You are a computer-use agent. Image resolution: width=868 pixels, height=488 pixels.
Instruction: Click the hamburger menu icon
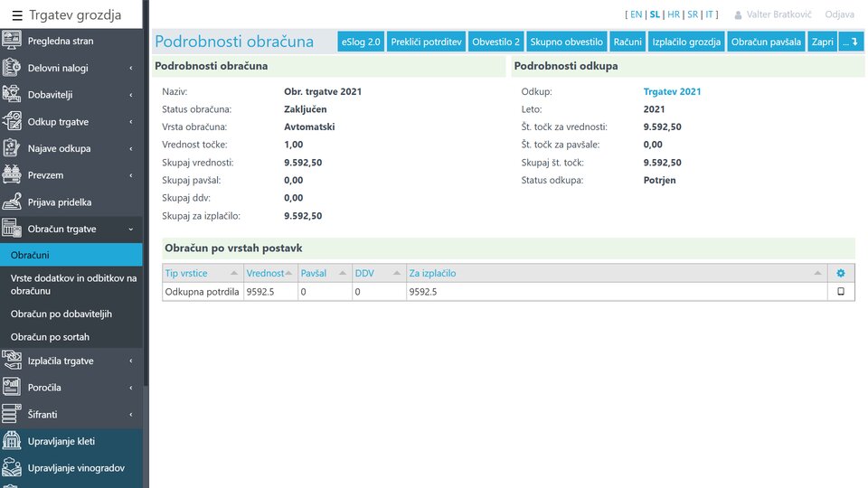tap(17, 15)
